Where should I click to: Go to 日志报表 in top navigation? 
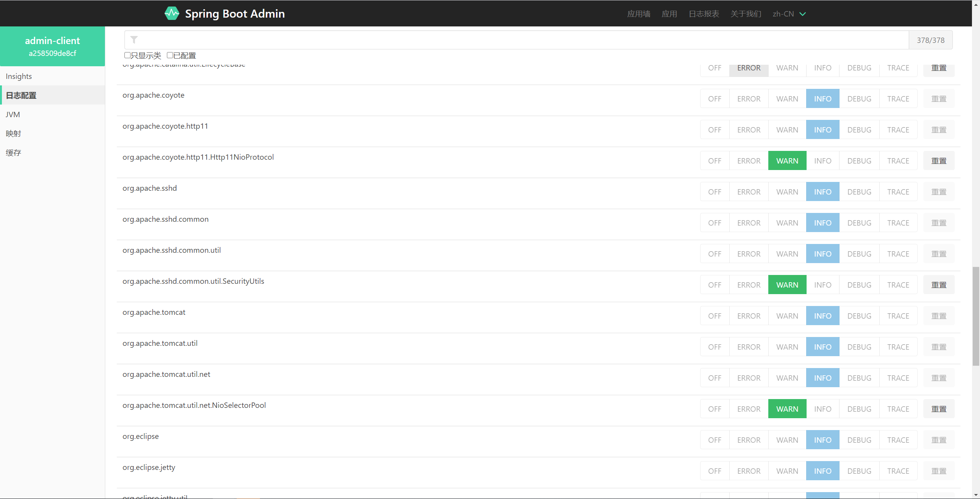pos(704,14)
